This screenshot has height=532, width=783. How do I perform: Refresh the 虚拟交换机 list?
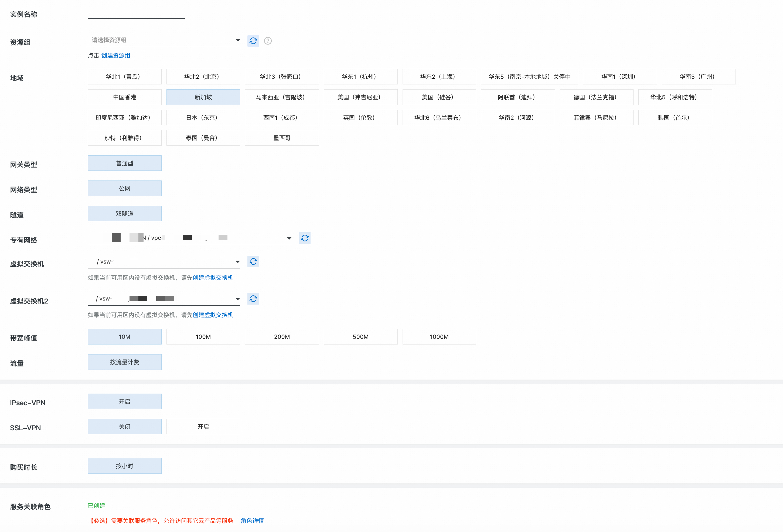253,262
